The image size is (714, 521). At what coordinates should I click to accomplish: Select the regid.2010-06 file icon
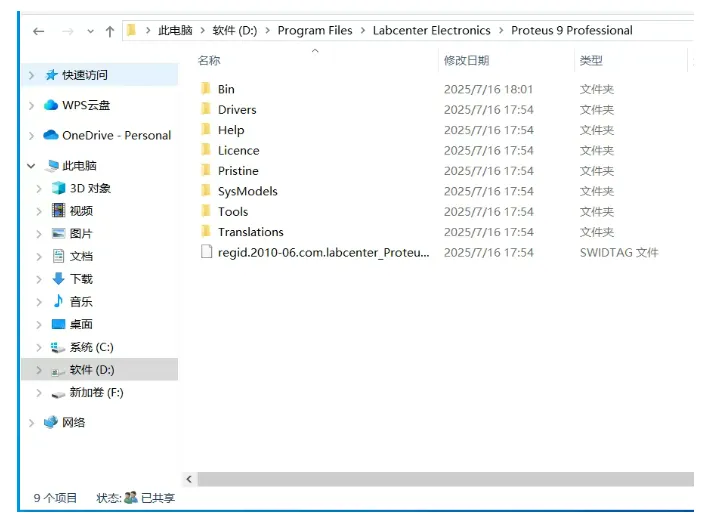click(206, 251)
